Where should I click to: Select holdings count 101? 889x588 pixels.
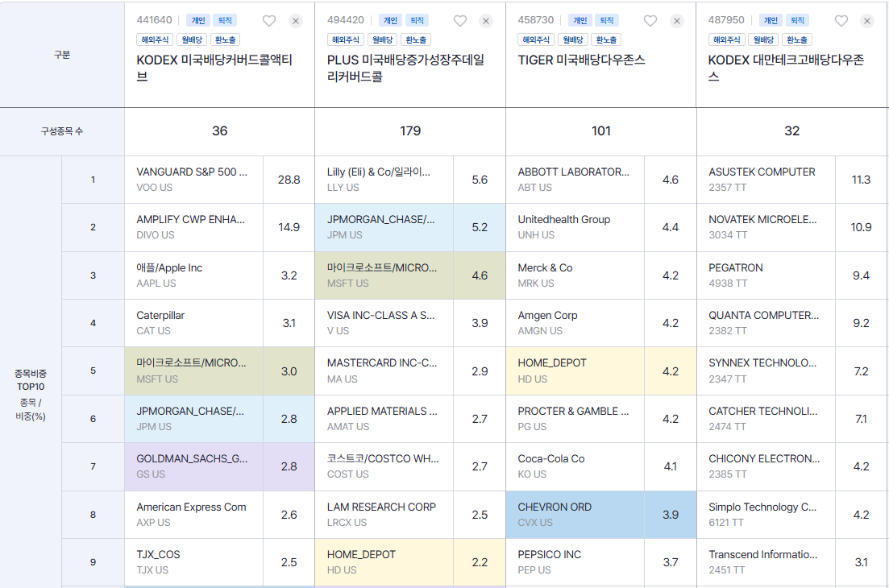[x=601, y=130]
